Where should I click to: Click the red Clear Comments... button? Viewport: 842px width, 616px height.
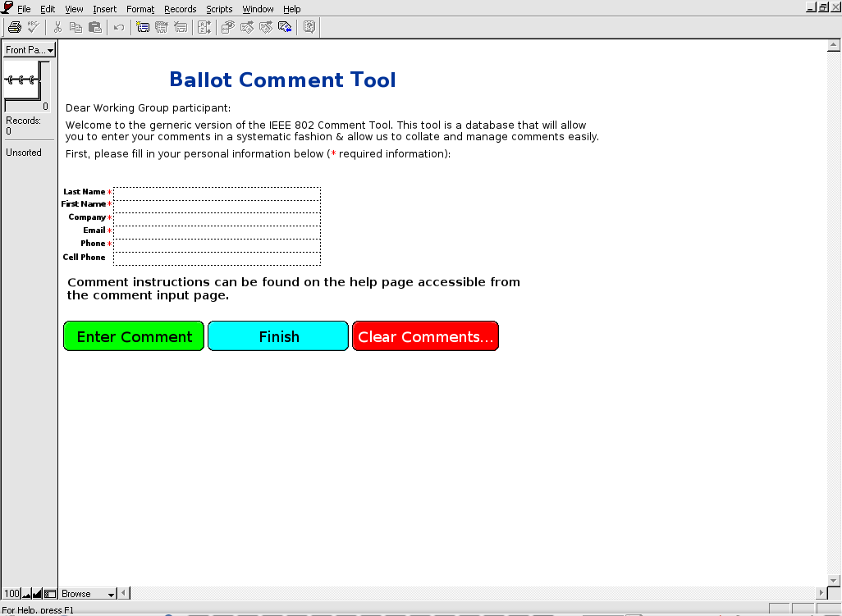(x=425, y=336)
